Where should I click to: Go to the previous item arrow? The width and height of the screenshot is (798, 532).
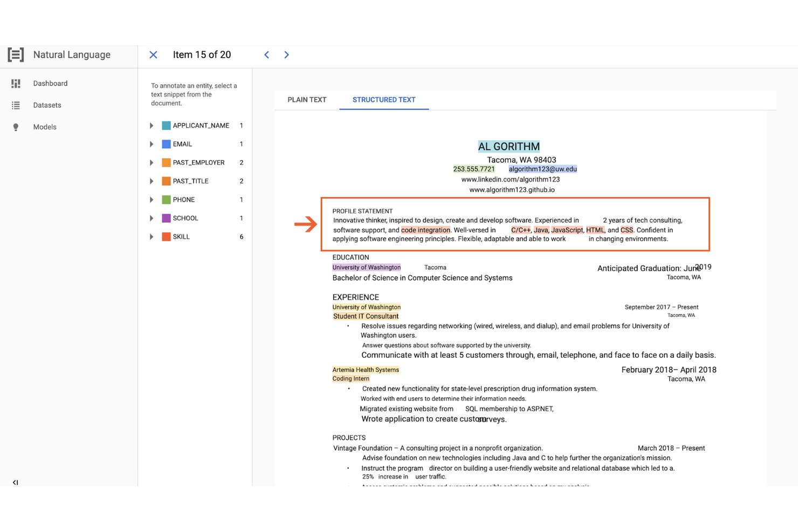tap(266, 54)
